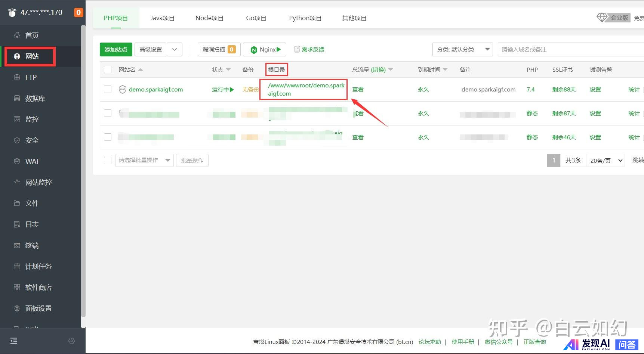The width and height of the screenshot is (644, 354).
Task: Check the batch operation checkbox below table
Action: [x=108, y=161]
